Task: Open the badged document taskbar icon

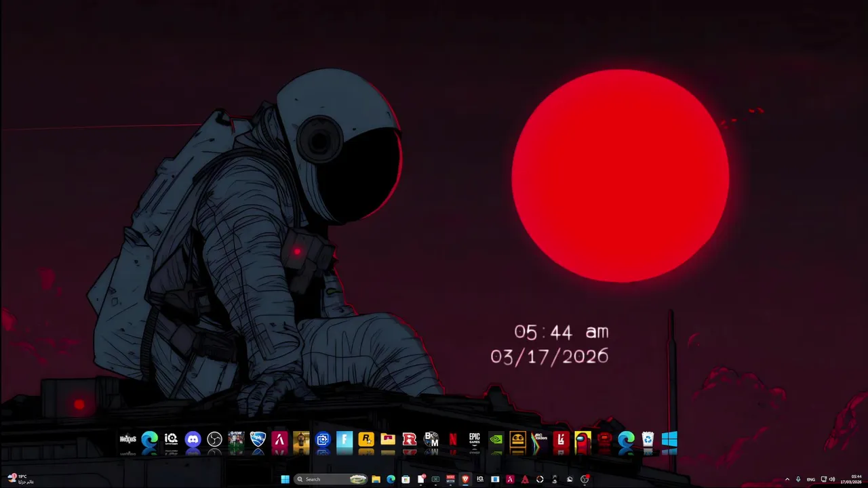Action: click(x=421, y=479)
